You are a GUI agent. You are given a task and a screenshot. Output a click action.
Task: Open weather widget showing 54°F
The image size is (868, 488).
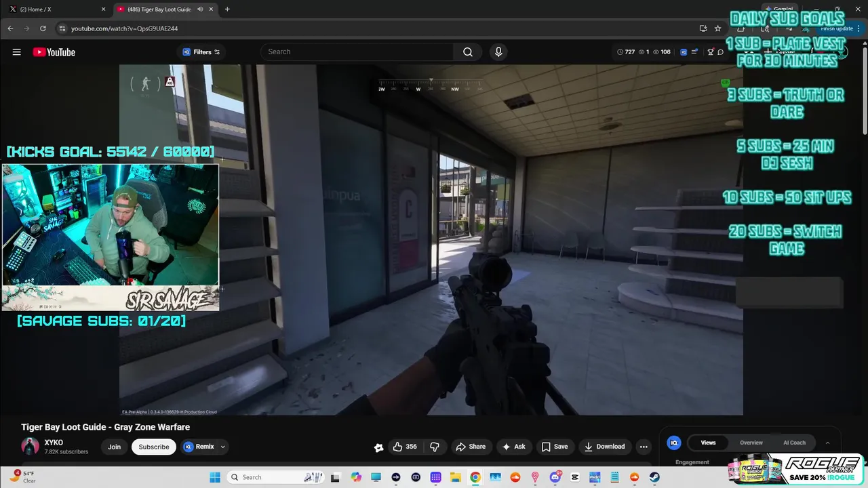(23, 477)
